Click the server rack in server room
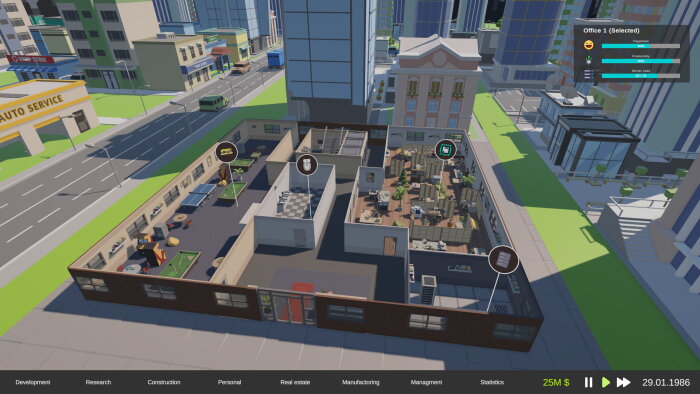700x394 pixels. pos(428,289)
